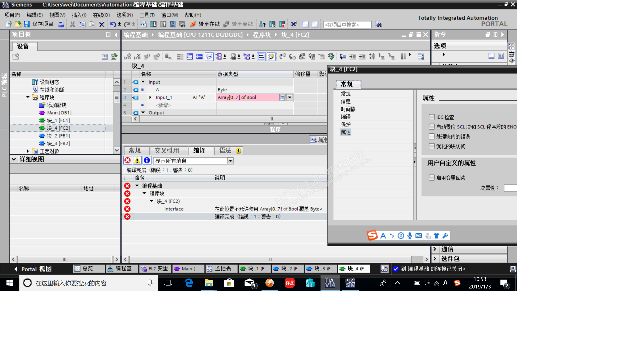Click the Save project icon
Screen dimensions: 644x362
tap(27, 24)
